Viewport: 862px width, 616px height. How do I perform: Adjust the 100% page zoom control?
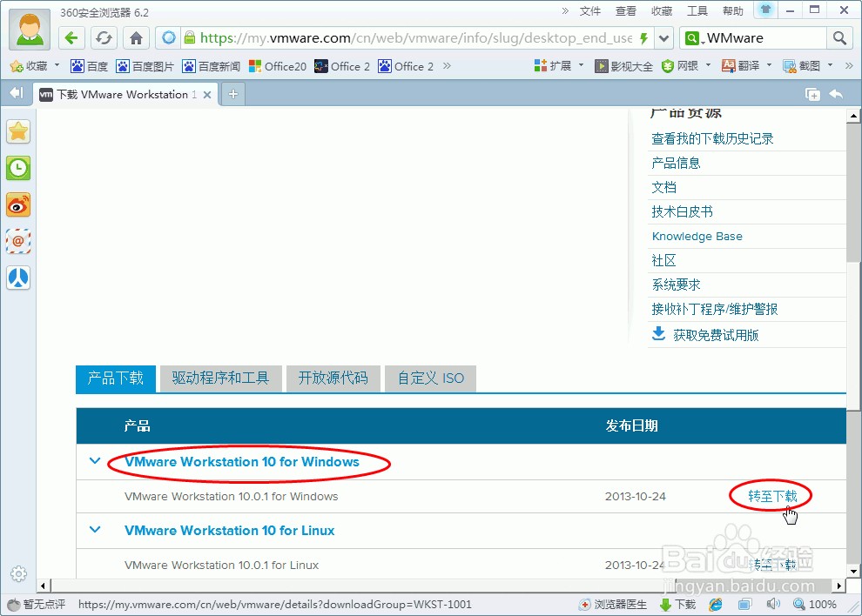pos(817,604)
